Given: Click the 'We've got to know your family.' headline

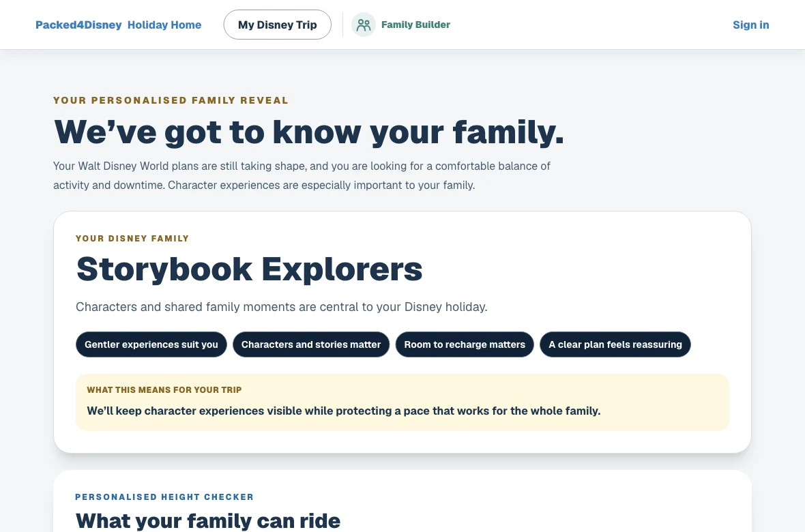Looking at the screenshot, I should tap(308, 132).
